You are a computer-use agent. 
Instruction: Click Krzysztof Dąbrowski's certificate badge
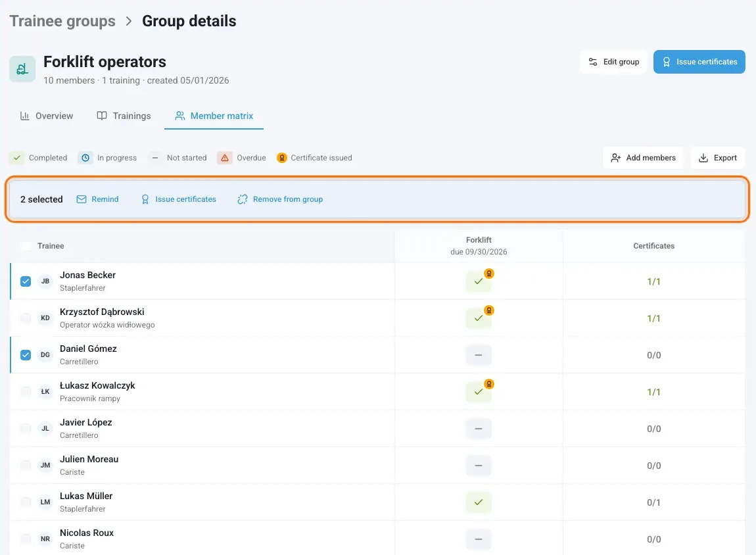(489, 310)
